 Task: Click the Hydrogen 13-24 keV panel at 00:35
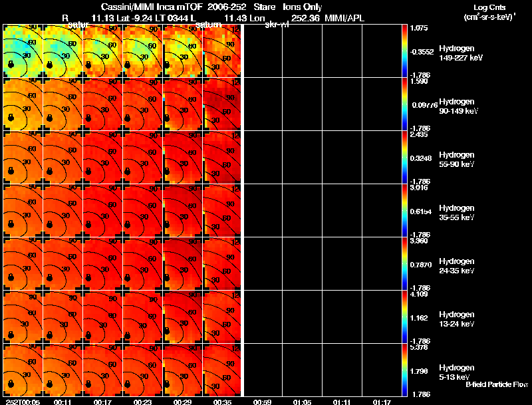click(222, 317)
